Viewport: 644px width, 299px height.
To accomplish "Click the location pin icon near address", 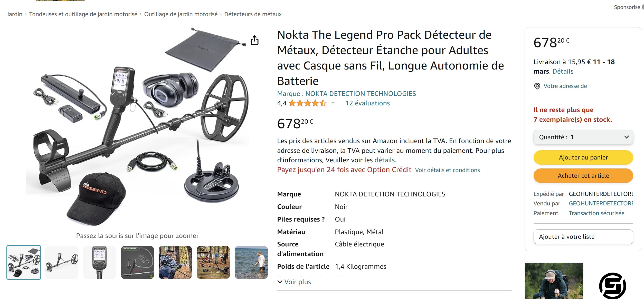I will coord(537,86).
